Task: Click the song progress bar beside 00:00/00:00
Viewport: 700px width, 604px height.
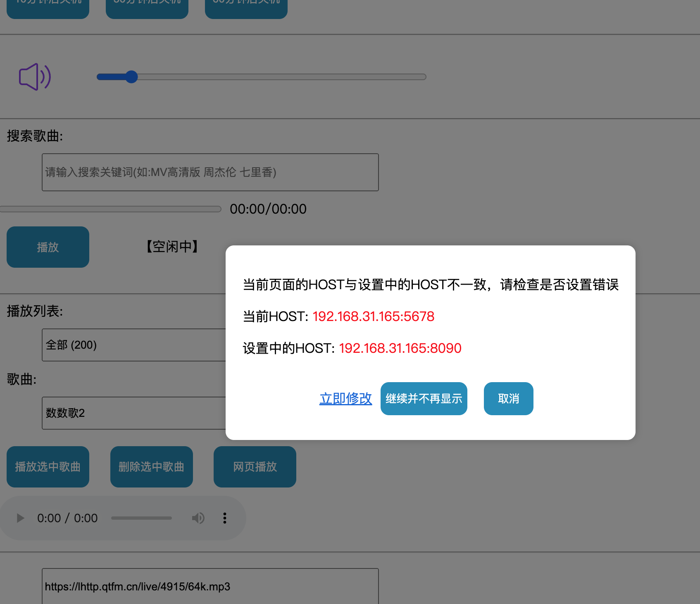Action: pyautogui.click(x=111, y=209)
